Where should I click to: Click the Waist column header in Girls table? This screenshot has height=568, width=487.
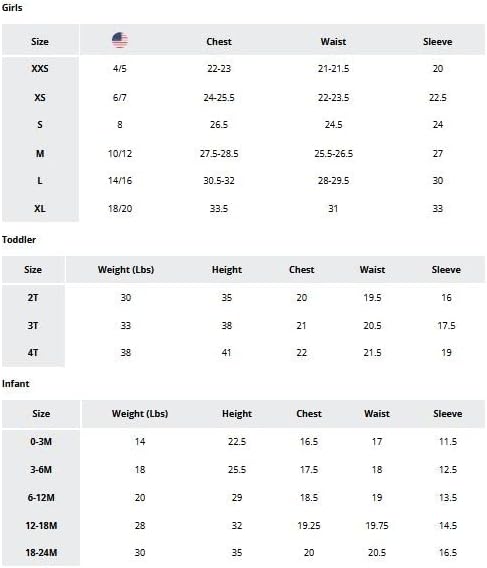click(333, 42)
